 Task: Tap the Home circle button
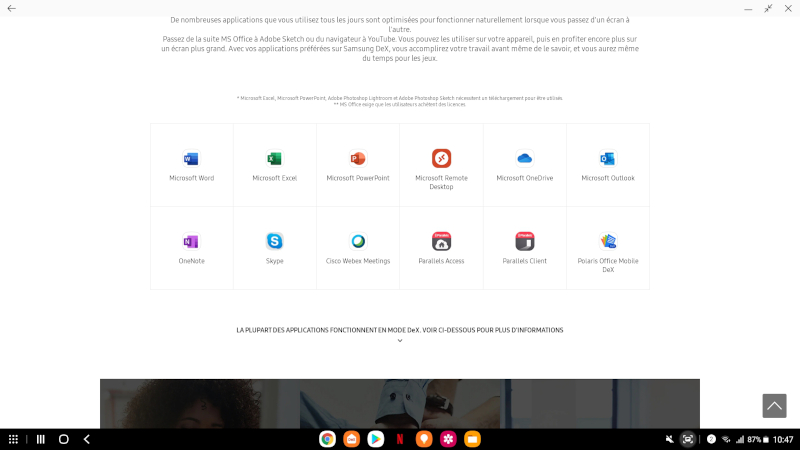(x=63, y=439)
